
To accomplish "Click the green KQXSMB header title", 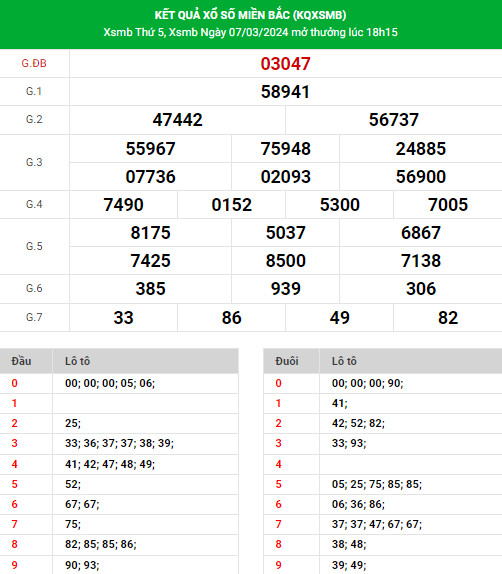I will click(250, 15).
